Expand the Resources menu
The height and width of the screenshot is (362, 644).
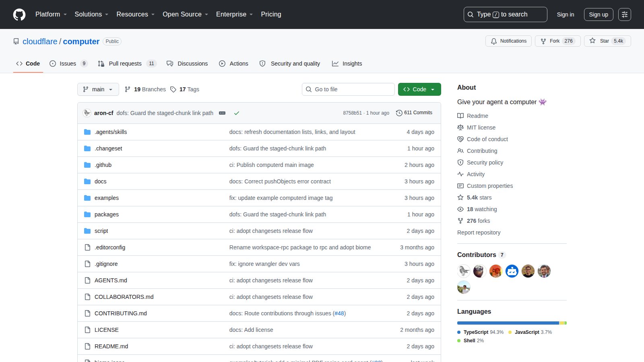[136, 14]
